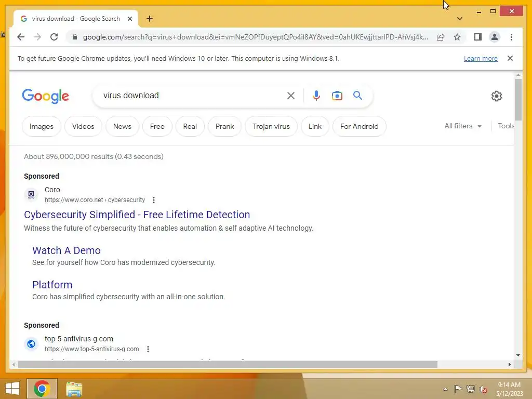Open Chrome three-dot menu
The width and height of the screenshot is (532, 399).
511,37
